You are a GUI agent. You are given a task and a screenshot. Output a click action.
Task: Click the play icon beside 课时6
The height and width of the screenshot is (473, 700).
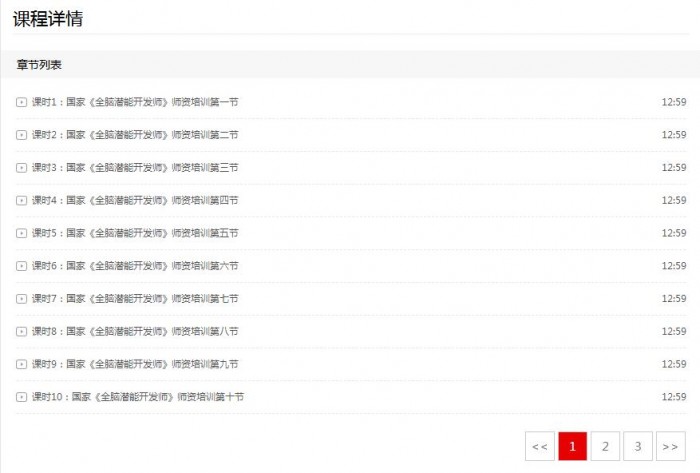point(21,266)
